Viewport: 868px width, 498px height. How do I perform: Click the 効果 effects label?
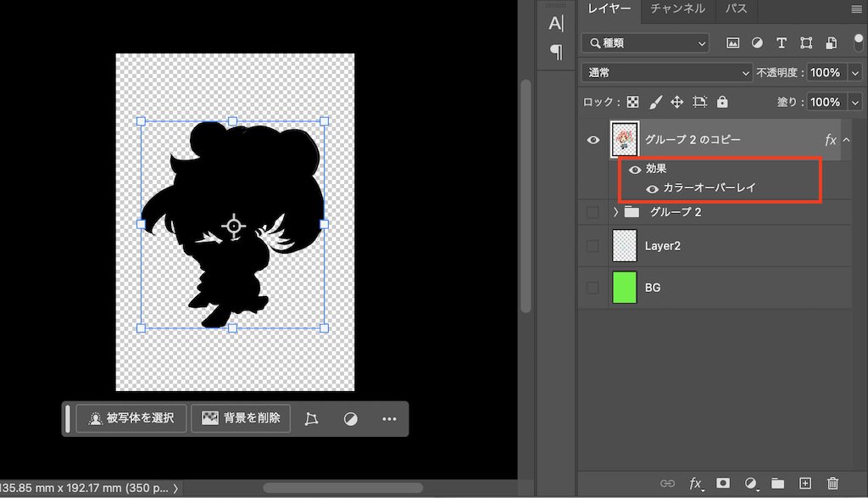(x=656, y=168)
